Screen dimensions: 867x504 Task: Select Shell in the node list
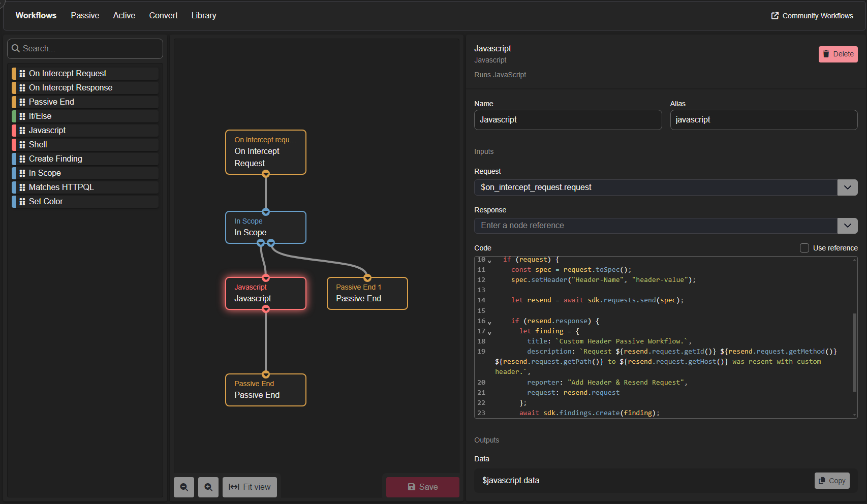click(x=85, y=145)
